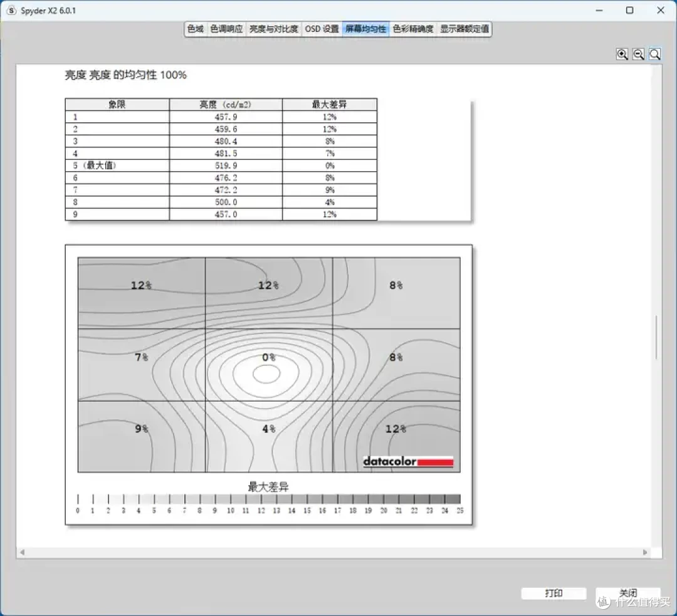Screen dimensions: 677x616
Task: Click the vertical scrollbar thumb
Action: tap(656, 338)
